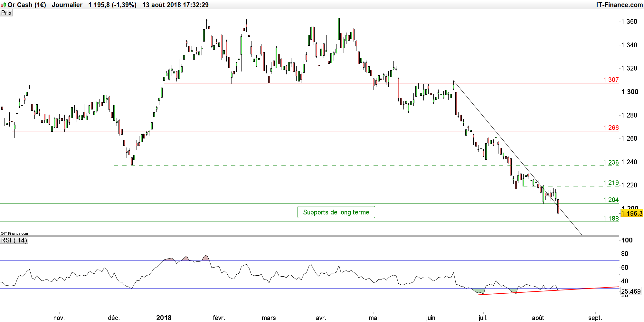Select the green dashed 1 236 level label
The image size is (644, 322).
pos(611,162)
